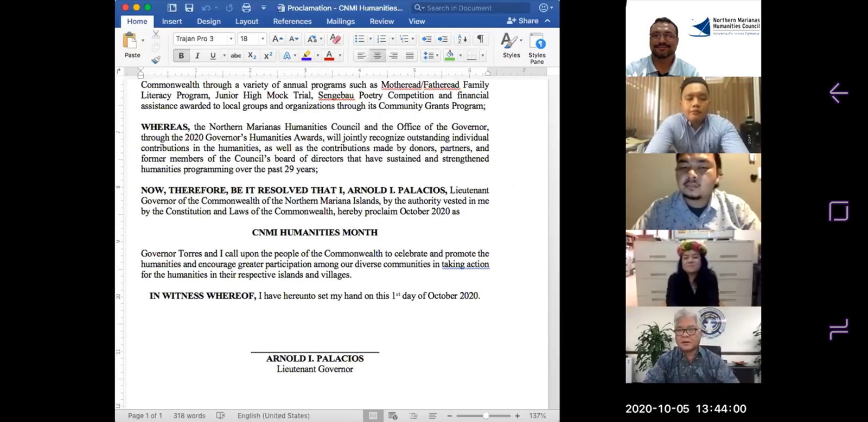The image size is (868, 422).
Task: Open the Layout tab
Action: click(x=246, y=21)
